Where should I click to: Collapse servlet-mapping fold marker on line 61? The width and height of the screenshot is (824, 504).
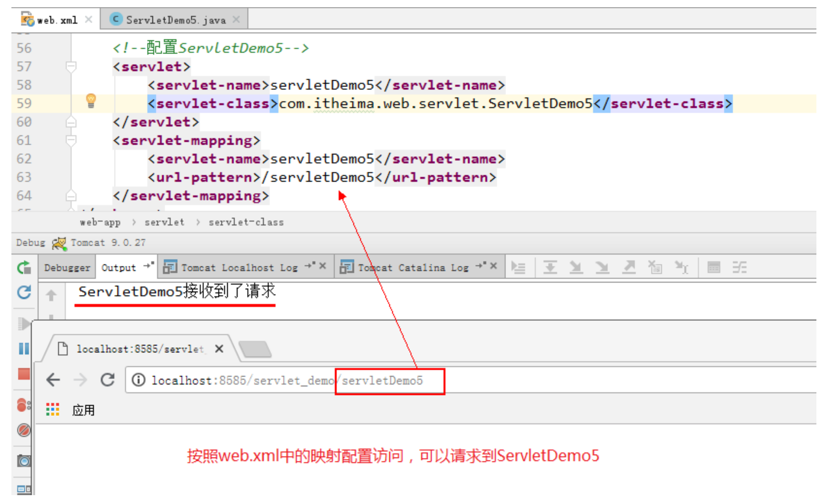[71, 140]
